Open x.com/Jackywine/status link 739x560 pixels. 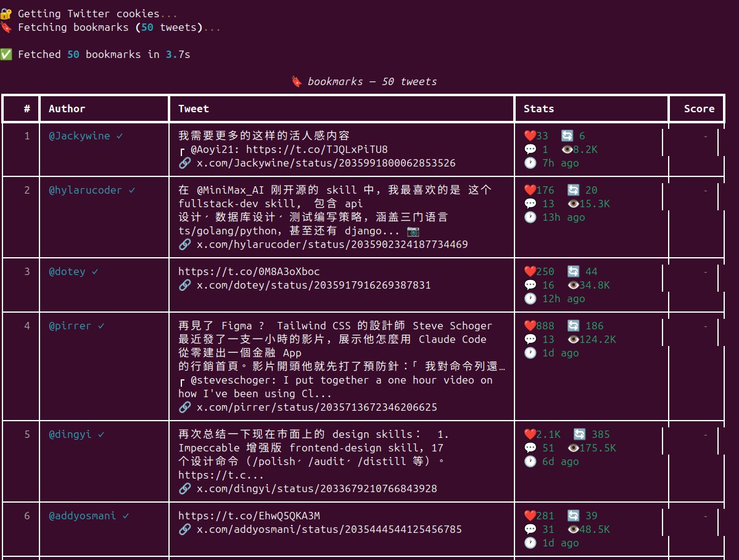[x=326, y=163]
